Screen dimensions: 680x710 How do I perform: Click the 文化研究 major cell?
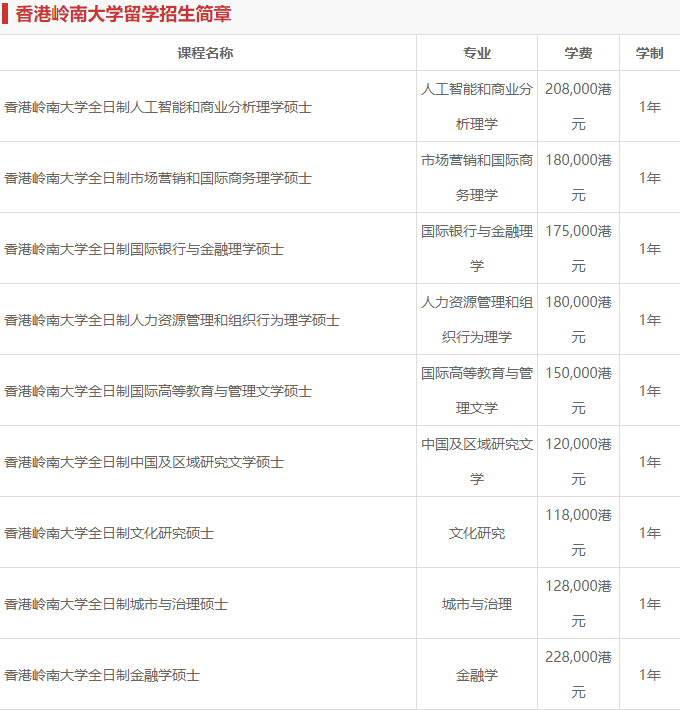tap(477, 533)
